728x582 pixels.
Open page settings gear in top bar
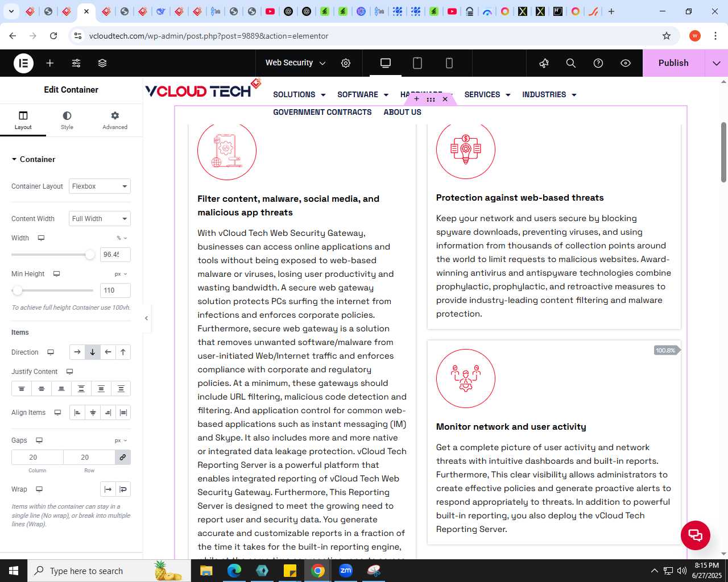click(346, 63)
